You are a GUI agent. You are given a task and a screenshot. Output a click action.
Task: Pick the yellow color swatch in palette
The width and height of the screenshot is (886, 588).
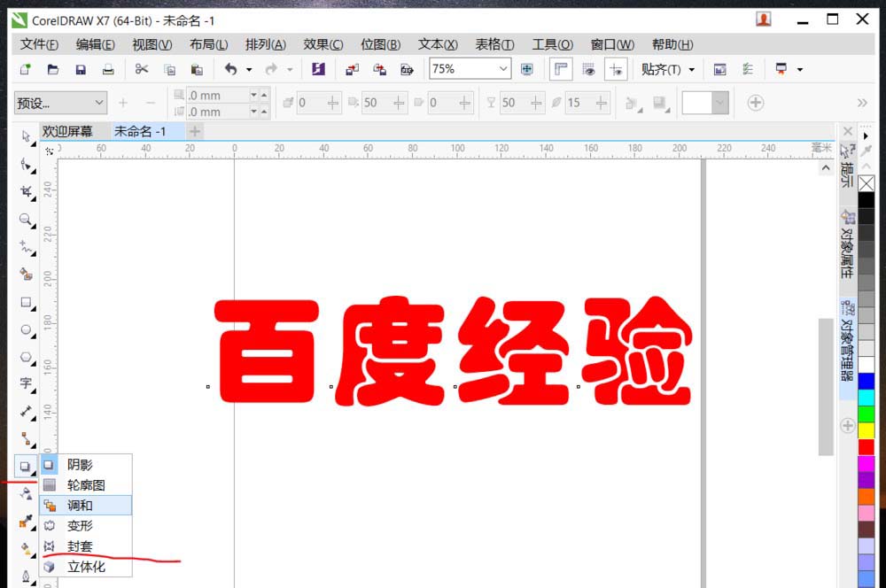[x=867, y=430]
